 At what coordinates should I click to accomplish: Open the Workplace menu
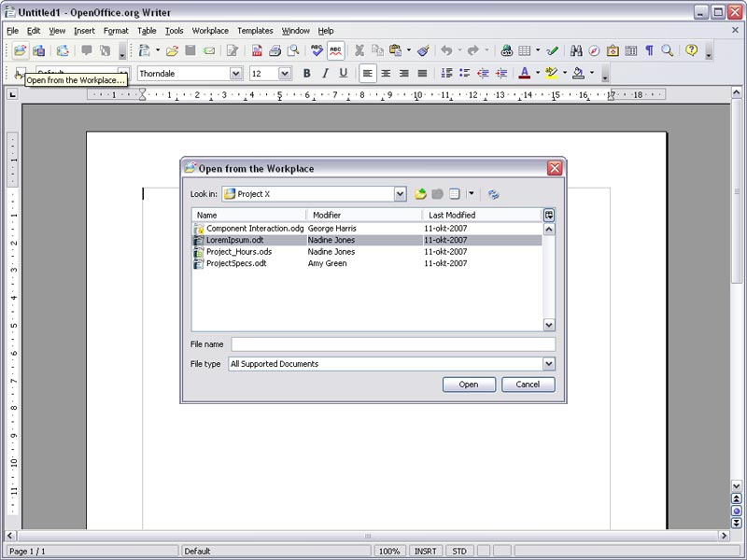pyautogui.click(x=210, y=31)
